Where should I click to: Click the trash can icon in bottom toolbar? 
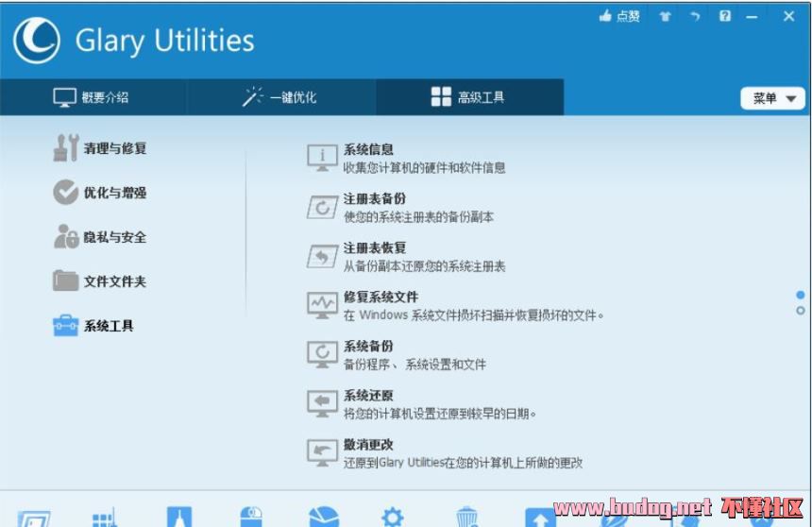pyautogui.click(x=466, y=517)
